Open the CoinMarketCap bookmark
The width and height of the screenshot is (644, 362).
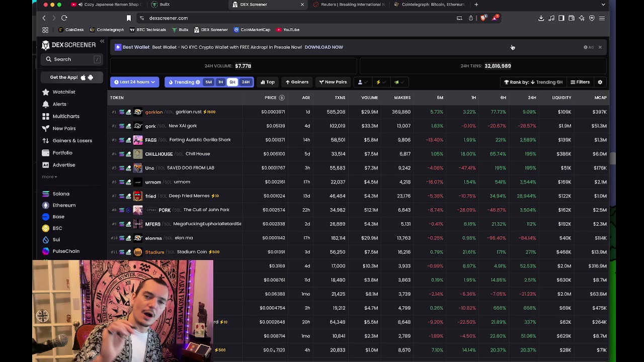[x=252, y=30]
